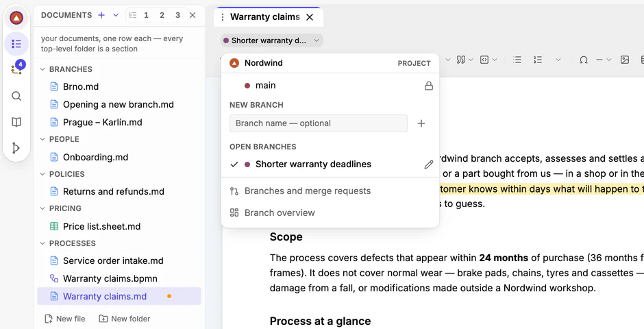
Task: Open the changes icon with badge 4
Action: (16, 70)
